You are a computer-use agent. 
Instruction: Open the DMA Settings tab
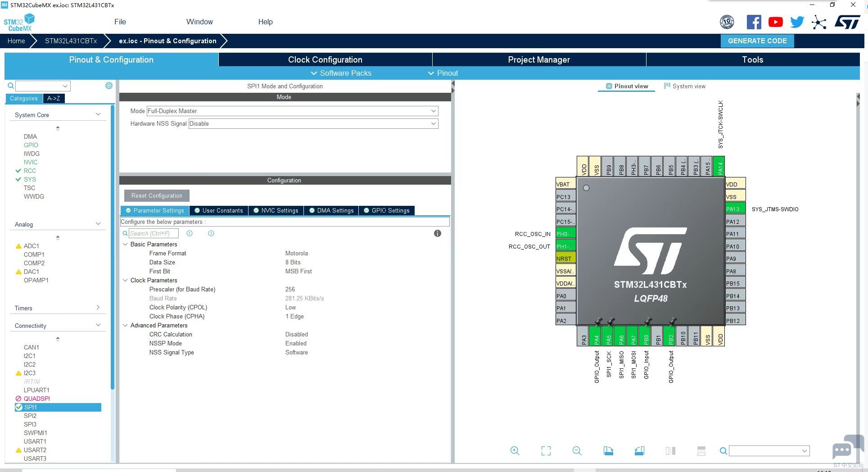coord(331,210)
